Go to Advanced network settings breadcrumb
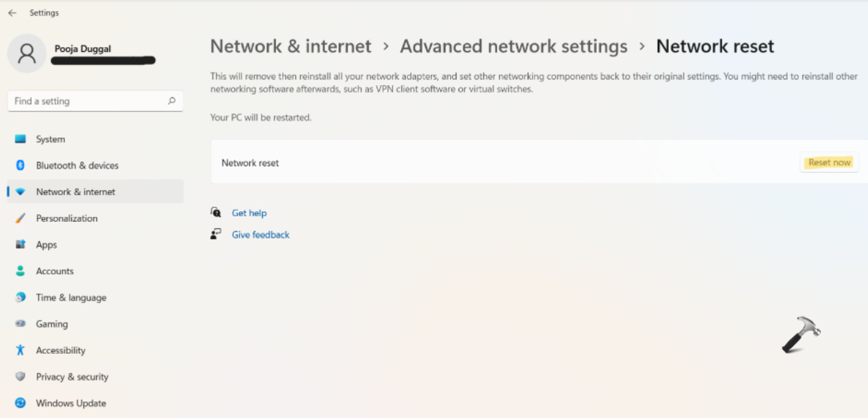 pyautogui.click(x=513, y=46)
